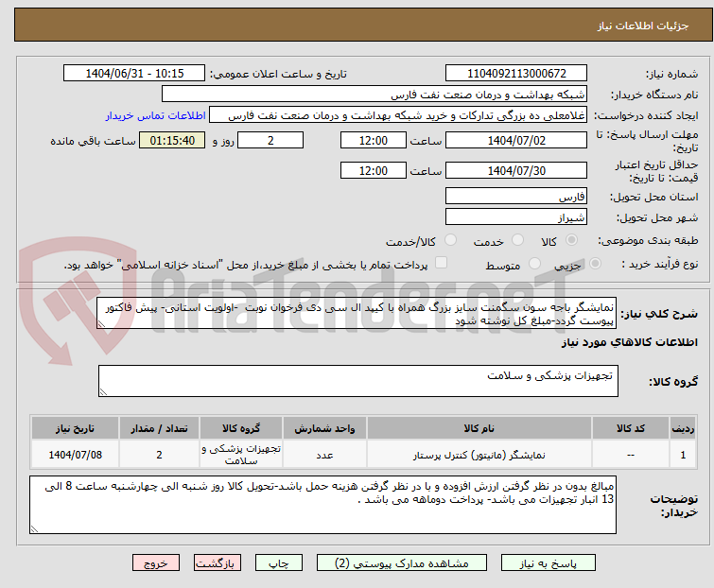714x588 pixels.
Task: Click the ردیف column header
Action: pos(683,428)
